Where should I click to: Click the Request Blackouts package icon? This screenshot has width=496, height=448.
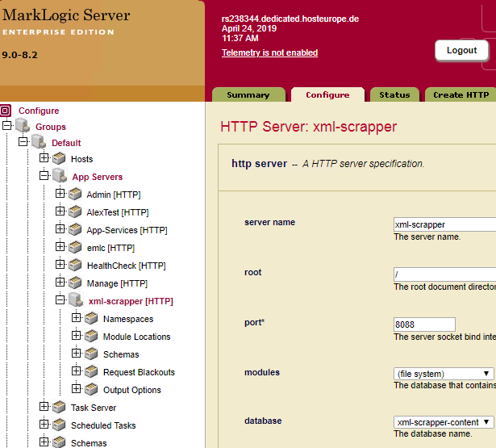[91, 371]
